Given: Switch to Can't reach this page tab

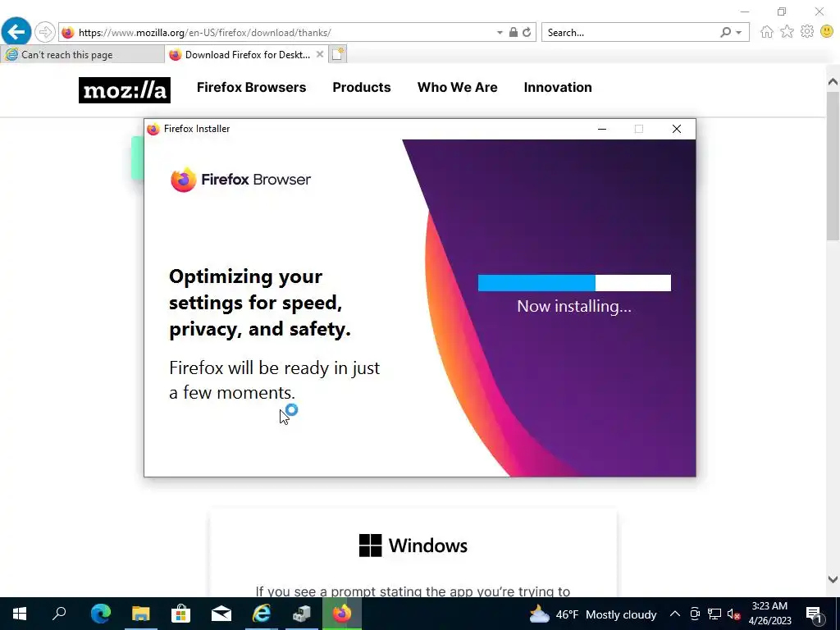Looking at the screenshot, I should tap(82, 55).
